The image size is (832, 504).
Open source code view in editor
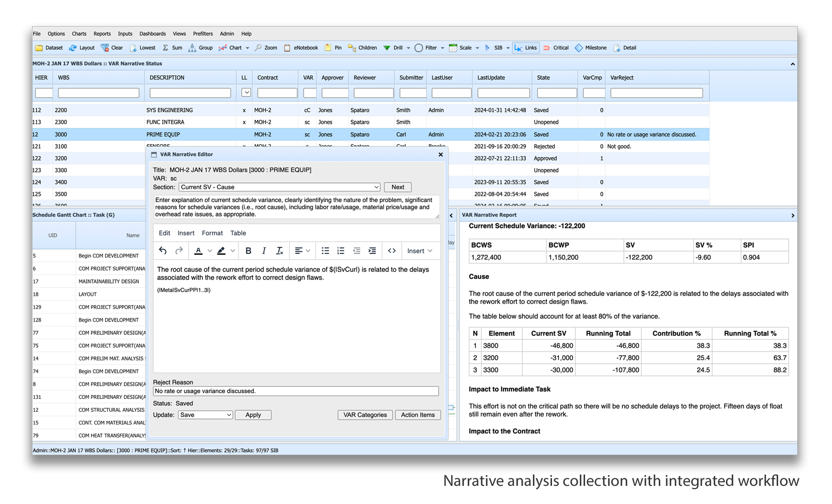tap(392, 251)
